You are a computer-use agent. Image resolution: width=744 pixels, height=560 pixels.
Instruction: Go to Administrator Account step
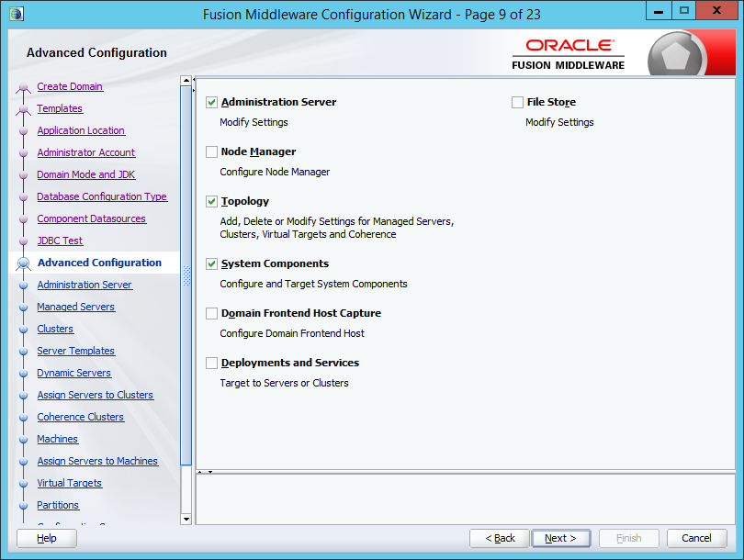(86, 152)
